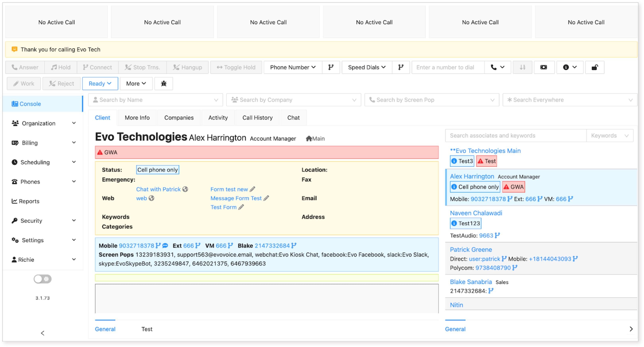Open the Reports sidebar item
644x347 pixels.
click(x=43, y=201)
